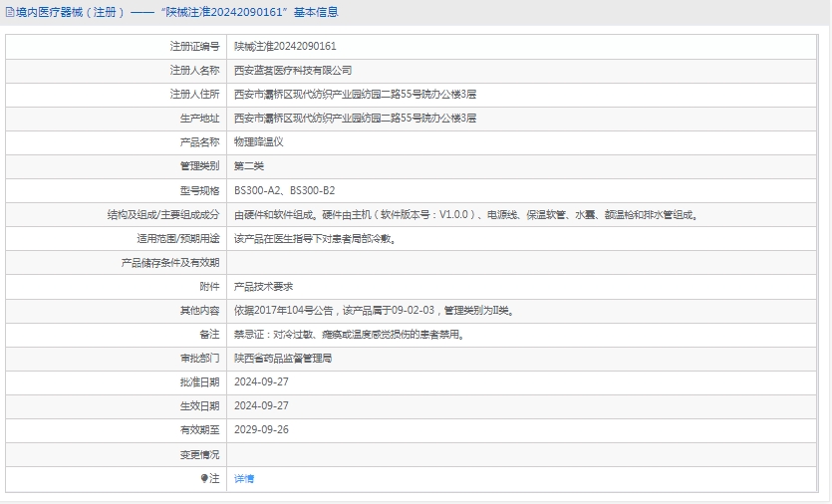Click the 结构及组成 description text
Screen dimensions: 832x504
(x=465, y=214)
